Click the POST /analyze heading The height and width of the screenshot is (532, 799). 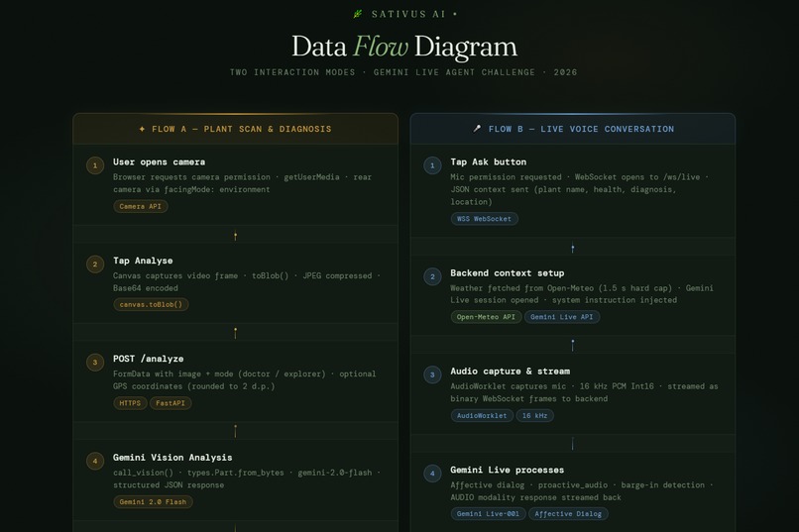(x=149, y=359)
